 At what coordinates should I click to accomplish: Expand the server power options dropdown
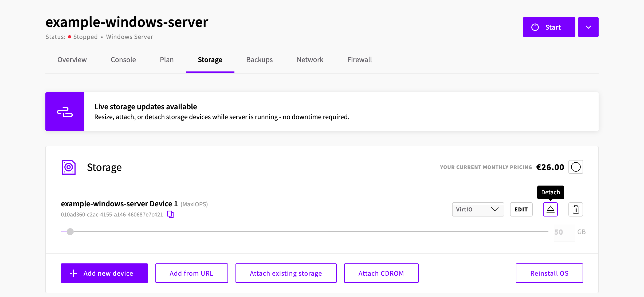[588, 27]
